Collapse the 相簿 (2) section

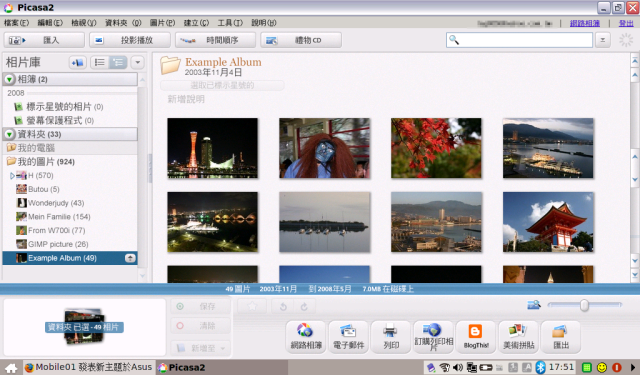(9, 79)
